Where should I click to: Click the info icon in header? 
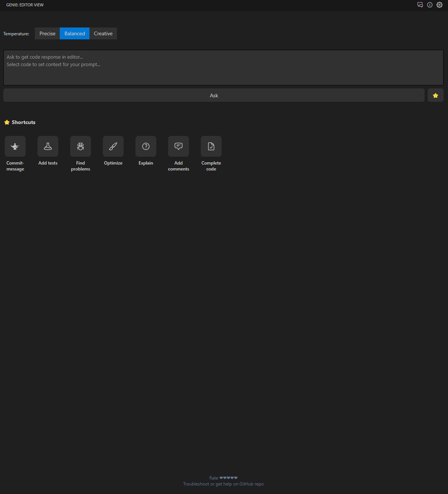pos(430,5)
